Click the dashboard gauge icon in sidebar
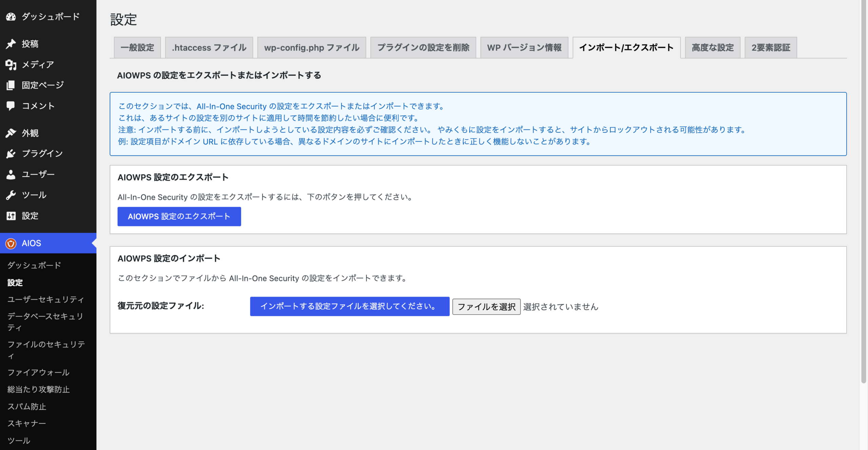This screenshot has height=450, width=868. click(x=11, y=16)
